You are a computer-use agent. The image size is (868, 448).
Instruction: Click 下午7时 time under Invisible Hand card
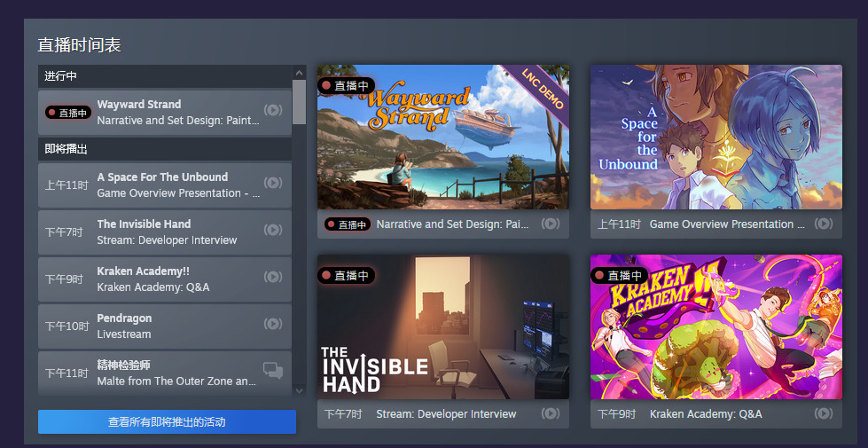342,414
